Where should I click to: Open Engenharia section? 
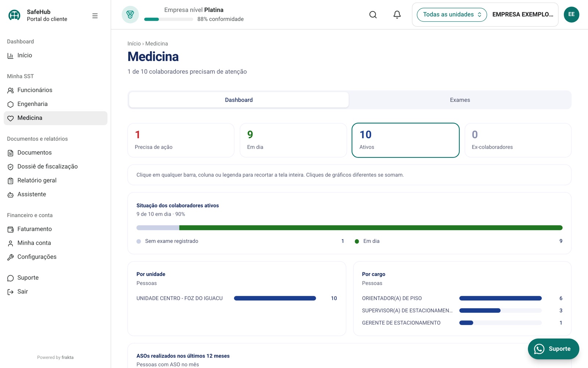click(x=55, y=104)
